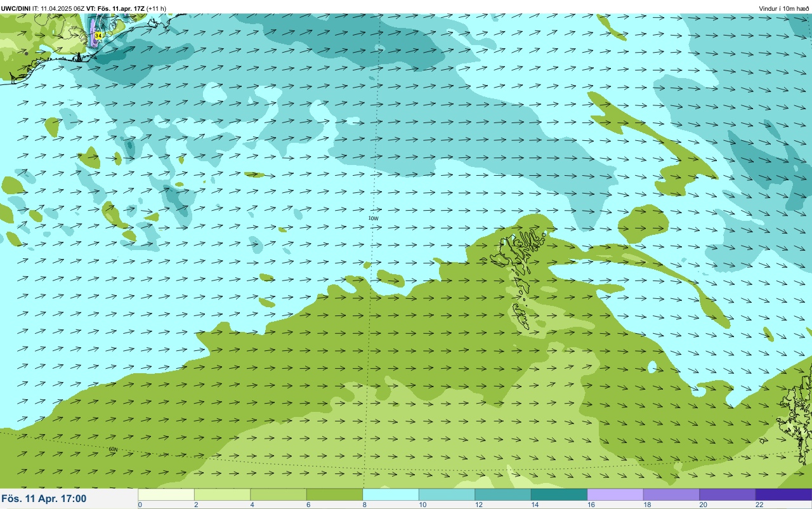Click the deep indigo legend swatch above 22
Screen dimensions: 812x509
pos(783,494)
